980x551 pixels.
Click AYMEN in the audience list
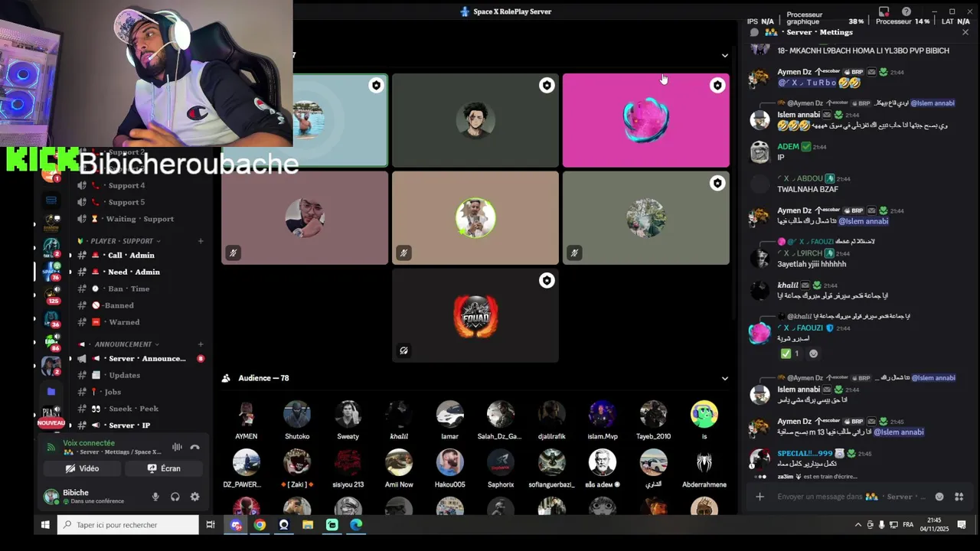click(x=246, y=421)
